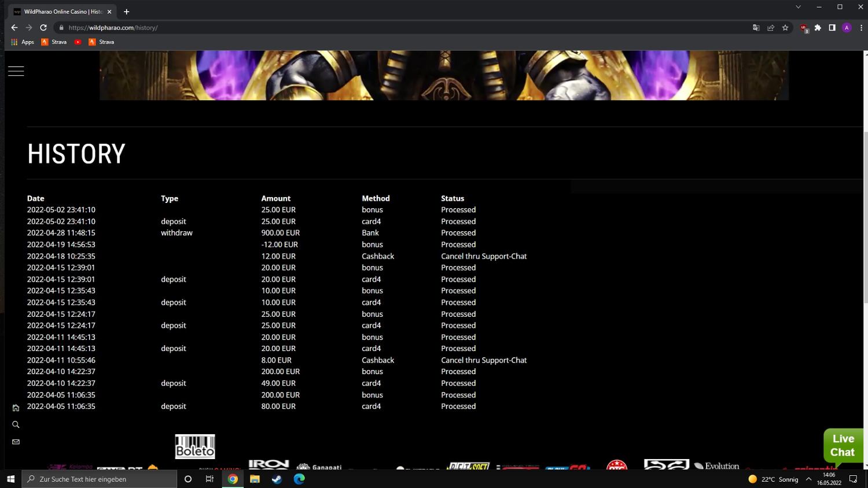Reload the page
The image size is (868, 488).
(43, 28)
